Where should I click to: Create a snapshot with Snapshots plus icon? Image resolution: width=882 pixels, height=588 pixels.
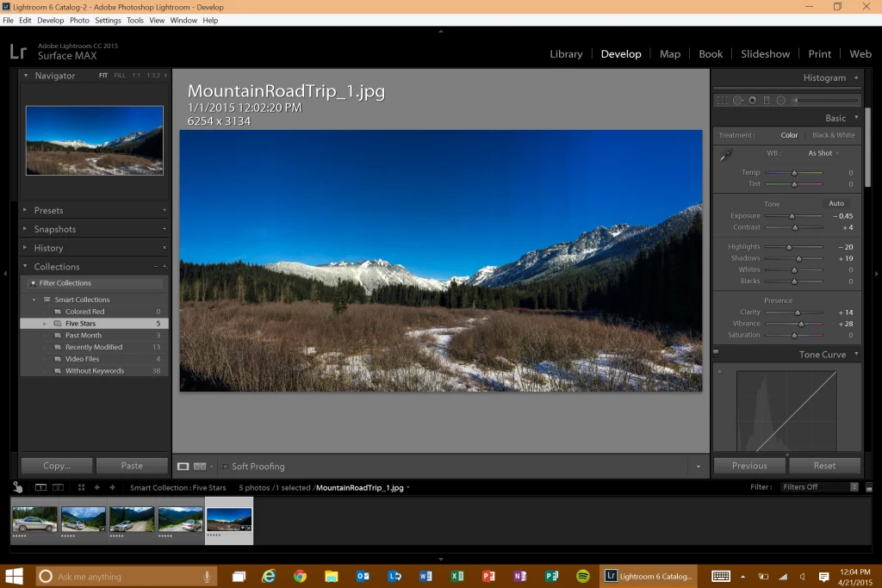(x=165, y=229)
